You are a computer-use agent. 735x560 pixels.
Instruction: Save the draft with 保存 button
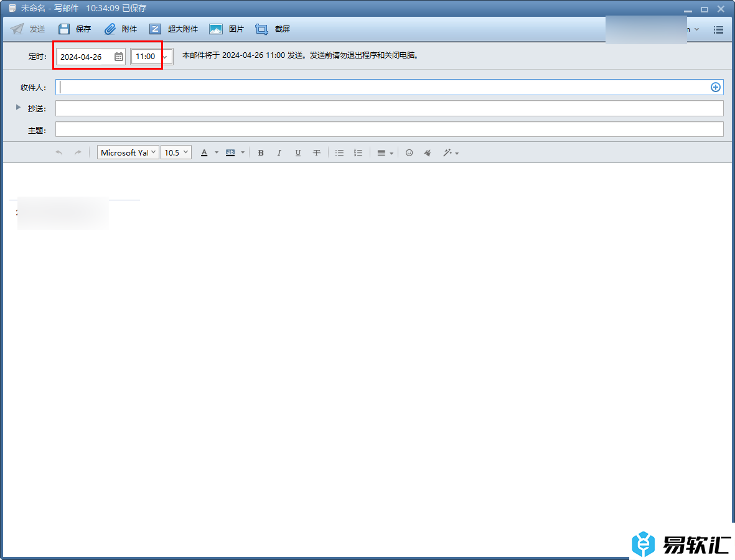(x=75, y=29)
